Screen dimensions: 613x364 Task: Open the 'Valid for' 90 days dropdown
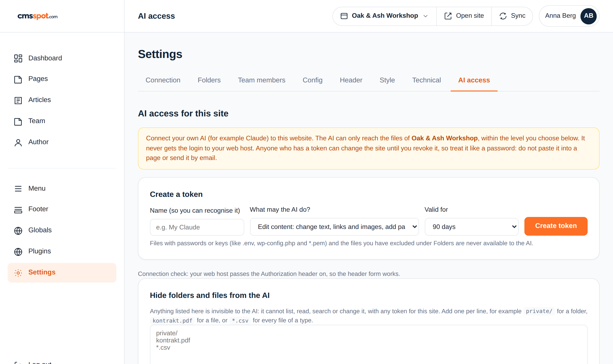(471, 227)
